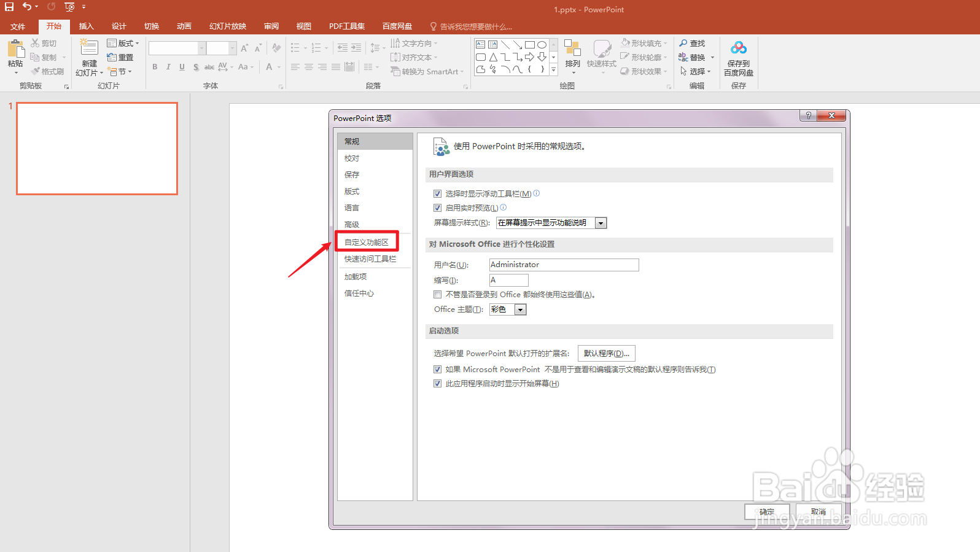Image resolution: width=980 pixels, height=552 pixels.
Task: Click the Save icon in quick access toolbar
Action: (9, 7)
